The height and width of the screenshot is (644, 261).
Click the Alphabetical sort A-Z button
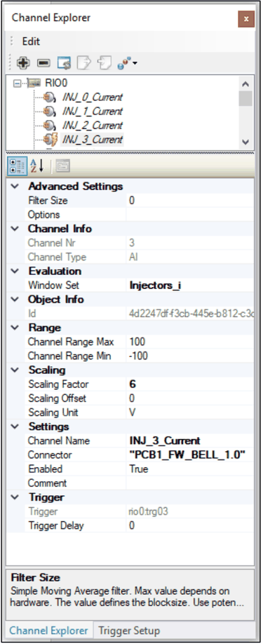click(37, 166)
